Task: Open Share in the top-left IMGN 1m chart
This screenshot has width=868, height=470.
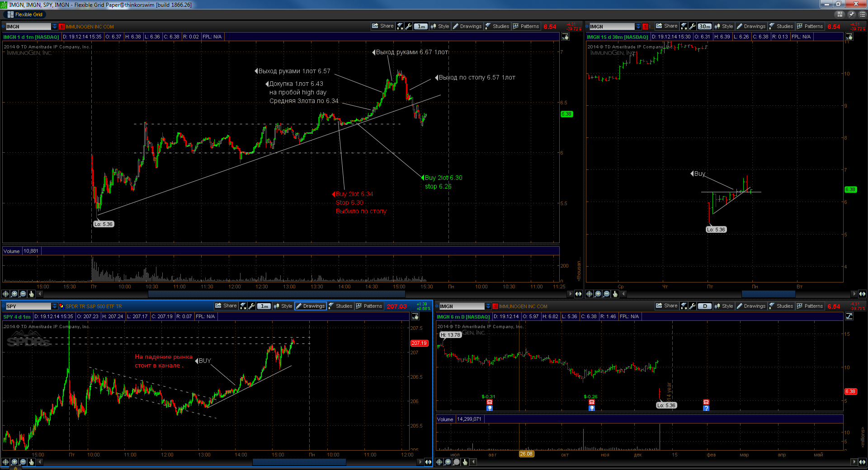Action: (x=382, y=26)
